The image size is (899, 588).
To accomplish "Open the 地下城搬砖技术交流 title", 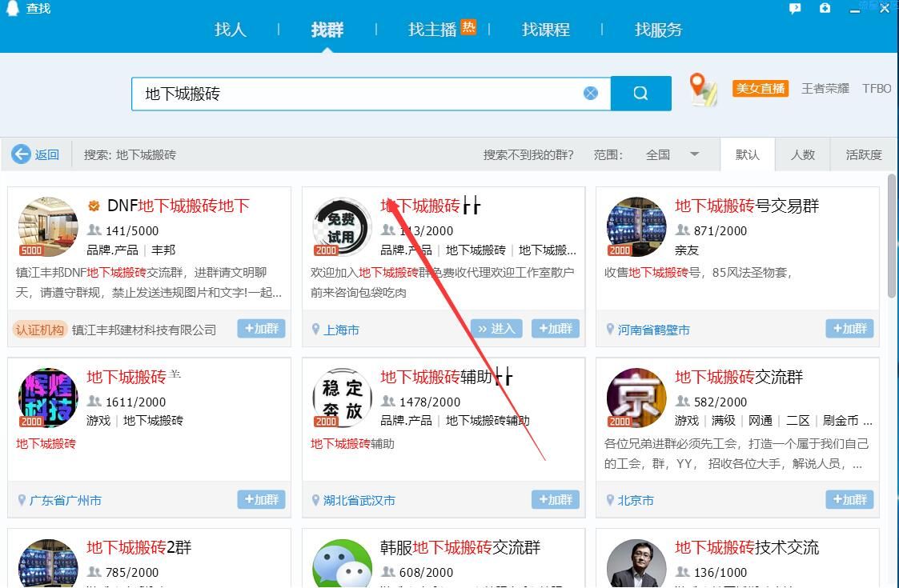I will [x=747, y=547].
